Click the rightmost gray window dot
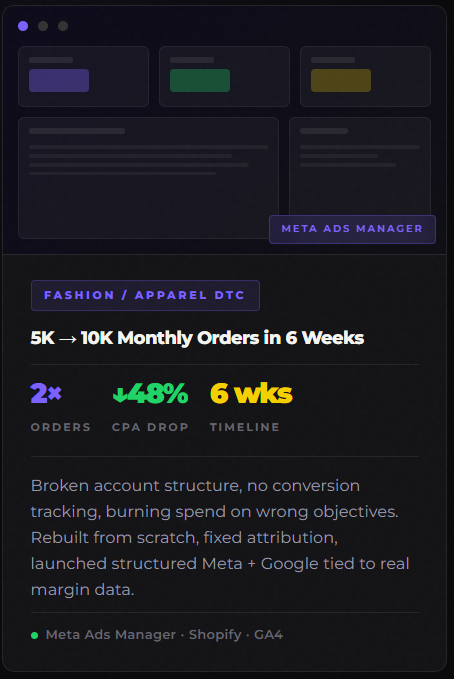Screen dimensions: 454x679 point(63,26)
